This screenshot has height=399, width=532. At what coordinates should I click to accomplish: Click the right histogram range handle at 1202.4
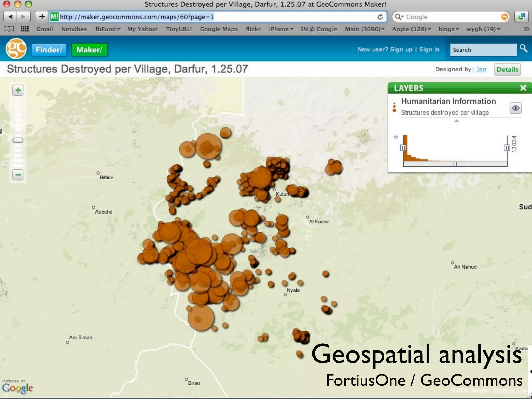(x=507, y=148)
